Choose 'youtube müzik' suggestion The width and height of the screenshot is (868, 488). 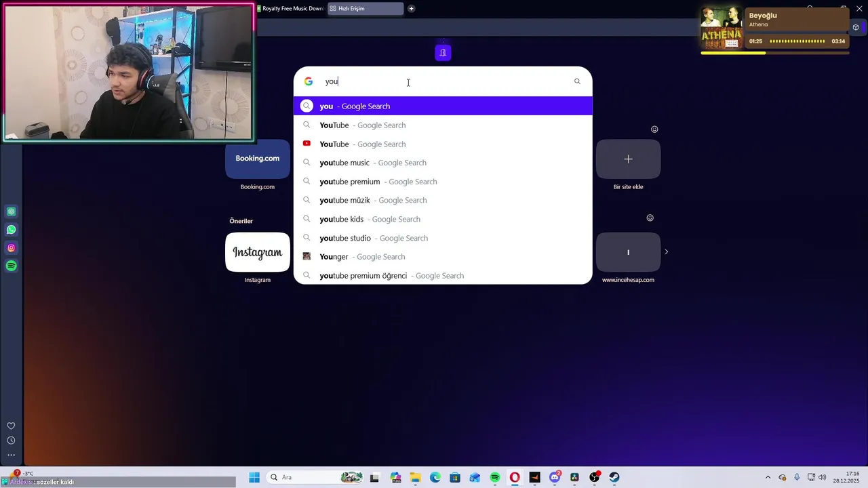coord(443,200)
